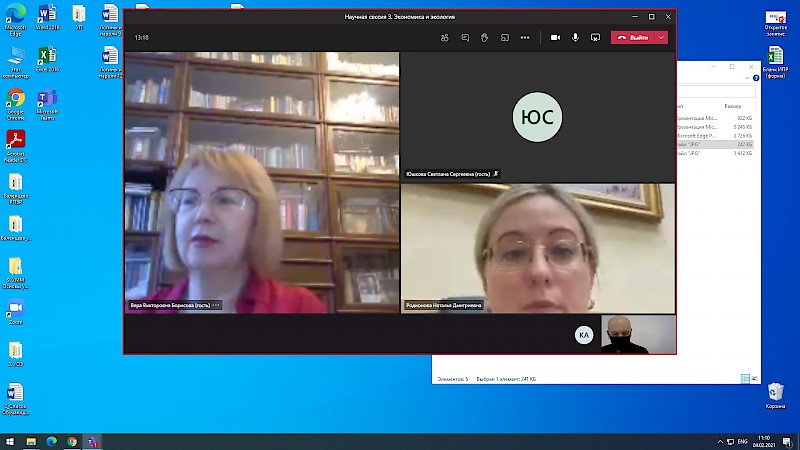Open Windows Start menu
Image resolution: width=800 pixels, height=450 pixels.
[9, 441]
